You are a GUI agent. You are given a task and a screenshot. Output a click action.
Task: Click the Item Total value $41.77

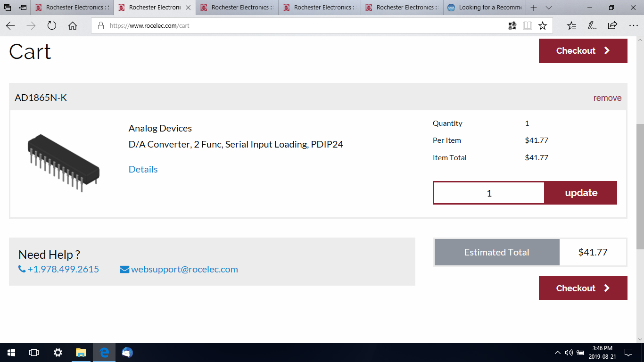click(537, 157)
